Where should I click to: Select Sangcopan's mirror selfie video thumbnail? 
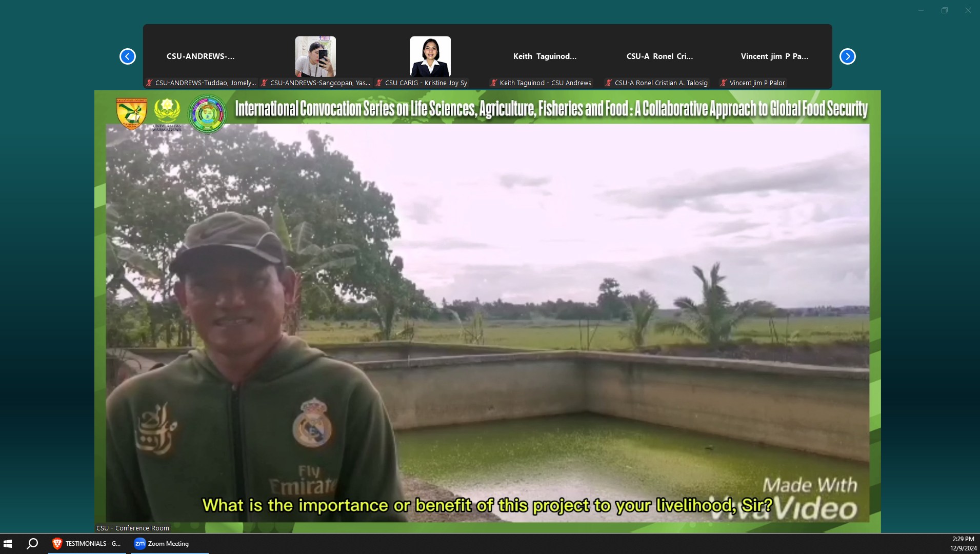click(x=315, y=56)
